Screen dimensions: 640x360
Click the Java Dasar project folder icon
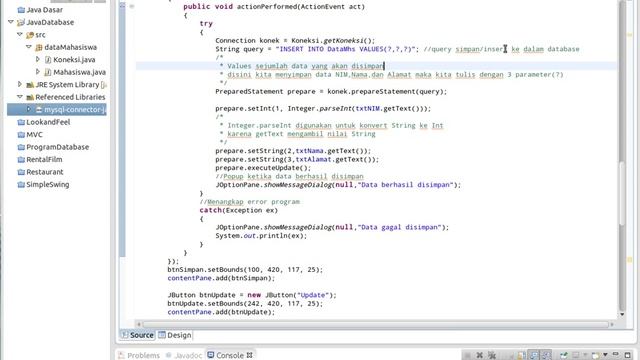coord(21,10)
